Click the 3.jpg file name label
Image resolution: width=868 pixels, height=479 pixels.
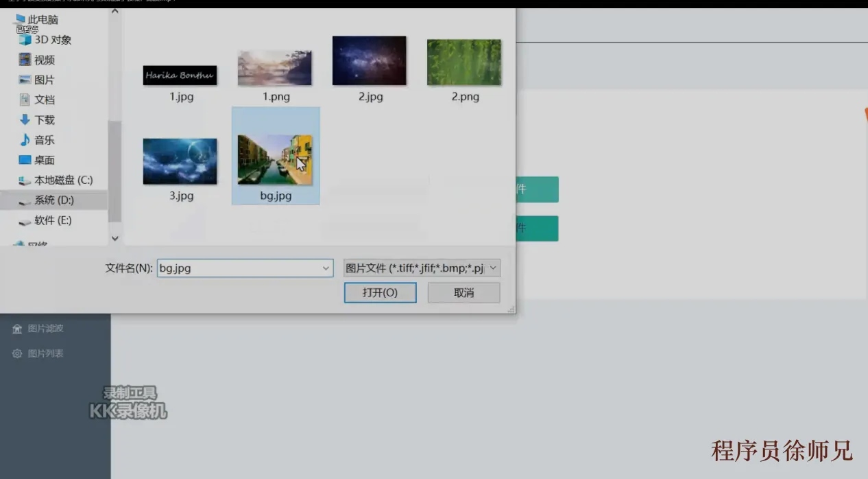[182, 196]
